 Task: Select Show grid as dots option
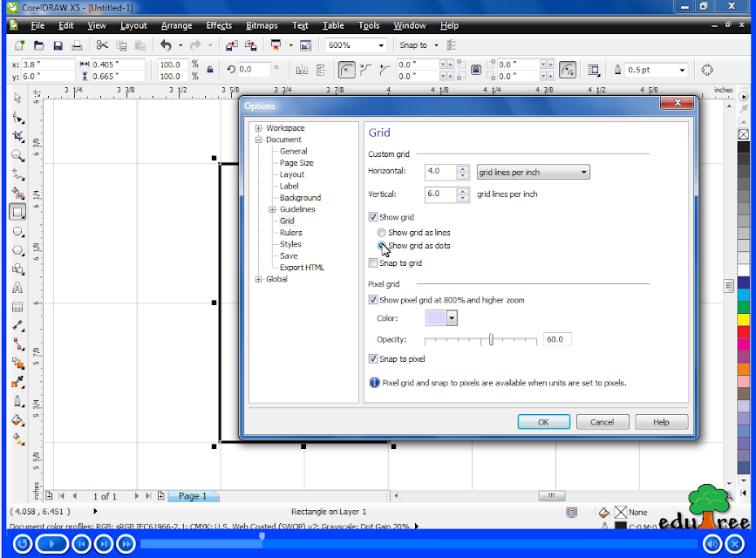click(x=381, y=246)
